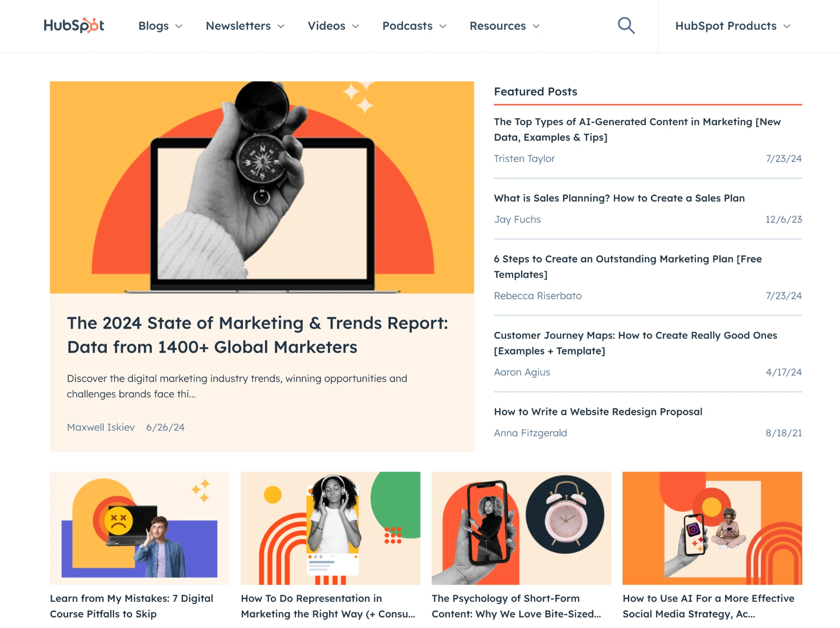Image resolution: width=840 pixels, height=628 pixels.
Task: Open the Newsletters dropdown chevron
Action: tap(281, 26)
